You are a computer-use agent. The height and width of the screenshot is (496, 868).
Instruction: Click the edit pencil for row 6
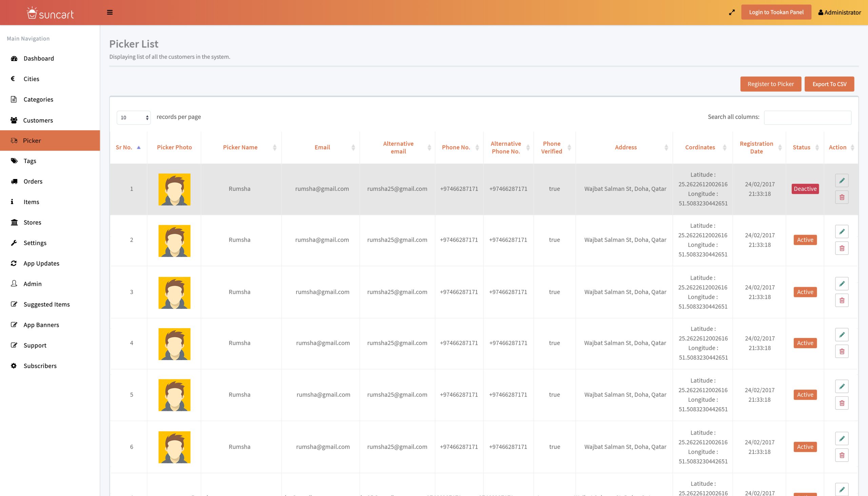[x=842, y=439]
